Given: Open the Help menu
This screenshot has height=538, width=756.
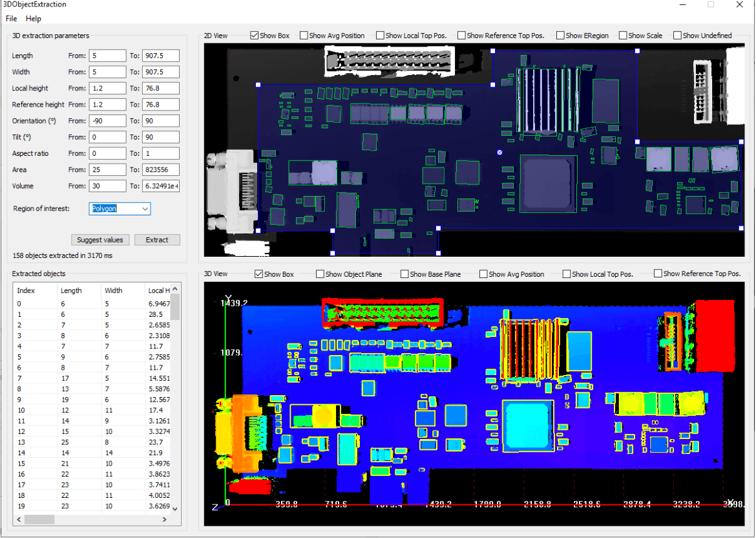Looking at the screenshot, I should 33,19.
